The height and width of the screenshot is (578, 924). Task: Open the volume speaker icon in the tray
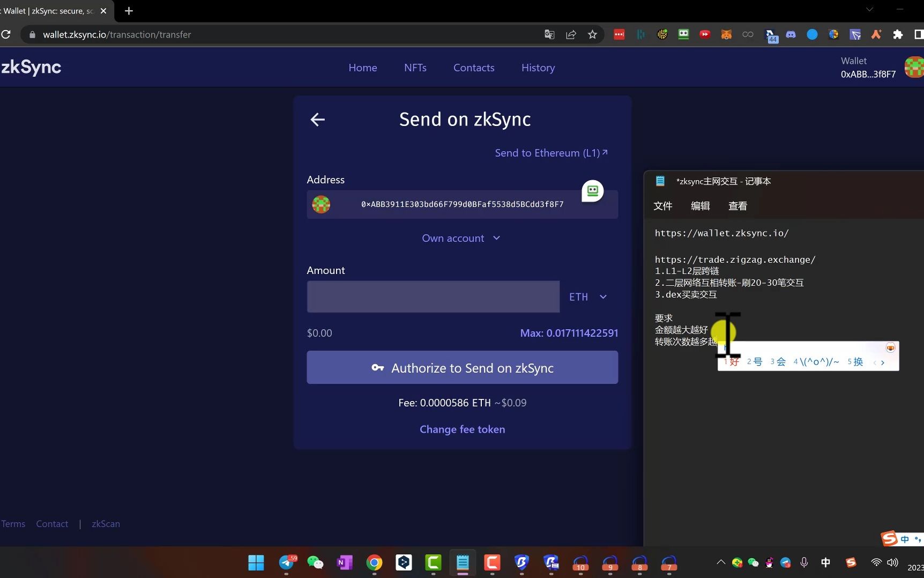(892, 562)
